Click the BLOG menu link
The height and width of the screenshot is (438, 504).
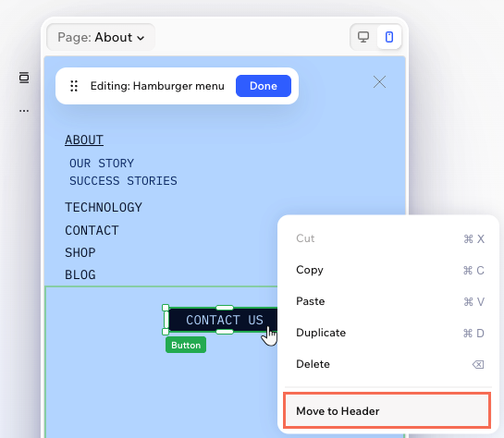[80, 274]
